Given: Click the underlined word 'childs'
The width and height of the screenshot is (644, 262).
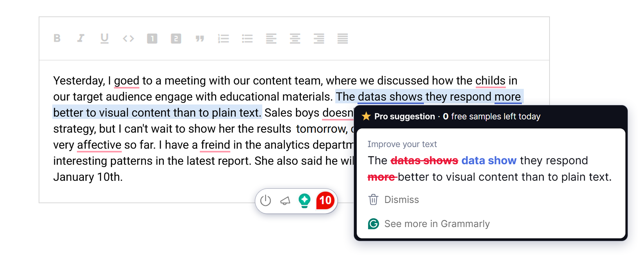Looking at the screenshot, I should point(490,81).
